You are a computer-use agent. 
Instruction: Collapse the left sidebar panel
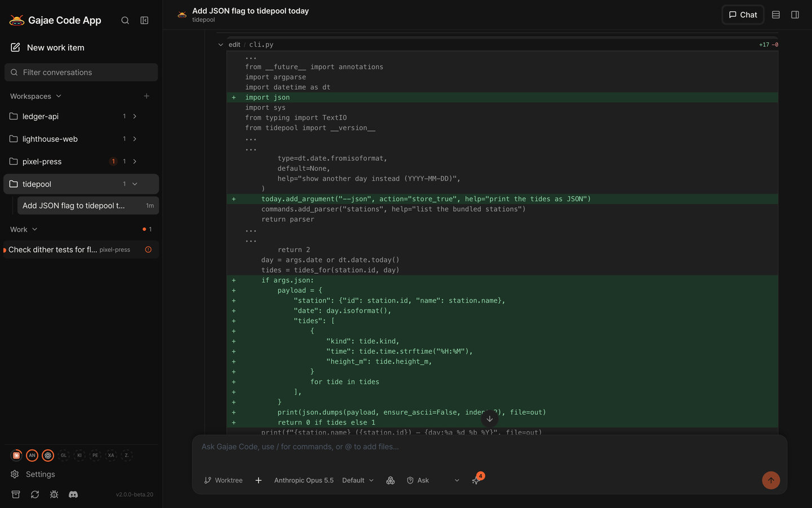click(x=144, y=20)
